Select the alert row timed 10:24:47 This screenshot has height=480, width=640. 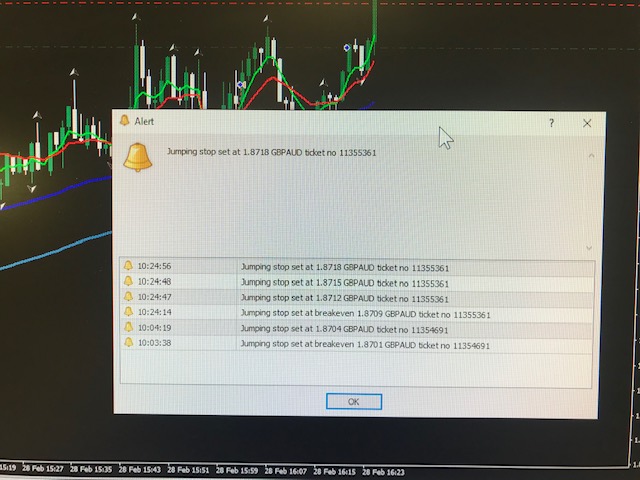357,298
